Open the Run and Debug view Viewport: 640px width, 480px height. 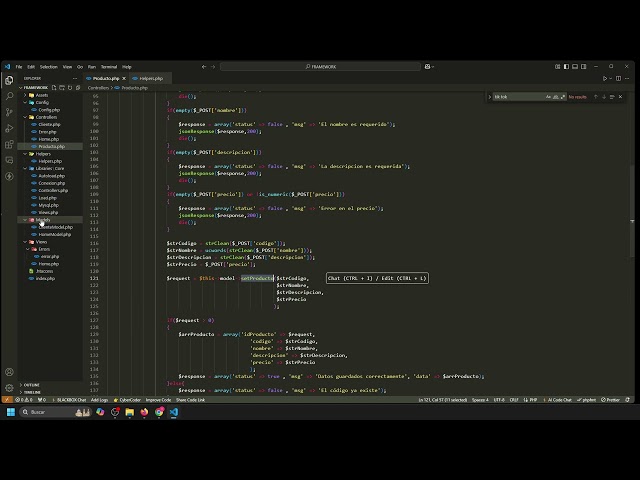click(9, 128)
